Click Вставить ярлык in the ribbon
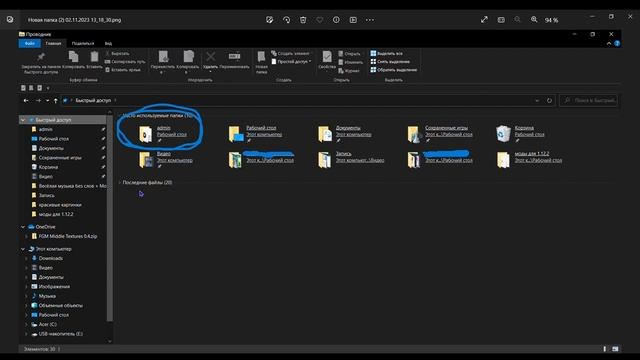This screenshot has width=640, height=360. (x=123, y=70)
